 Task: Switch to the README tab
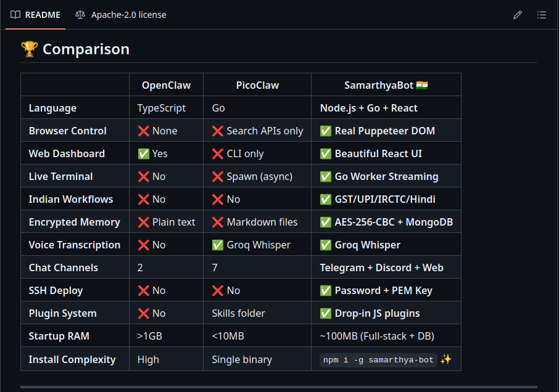42,15
